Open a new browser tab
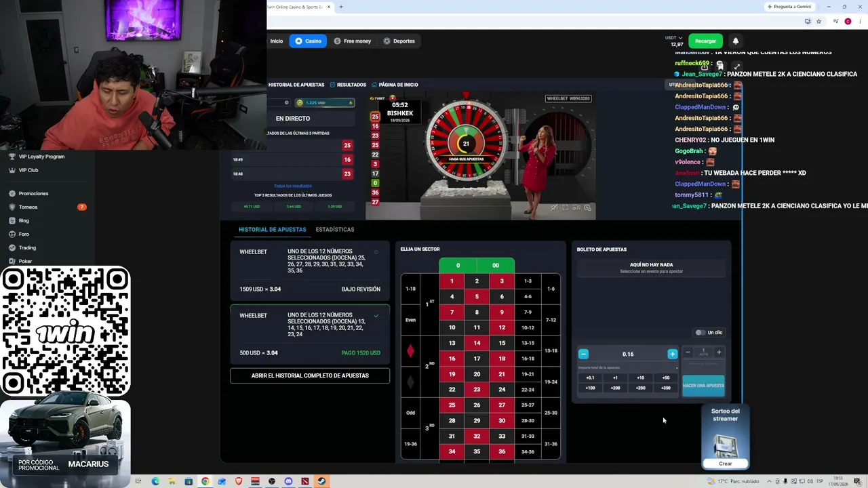868x488 pixels. pos(340,7)
